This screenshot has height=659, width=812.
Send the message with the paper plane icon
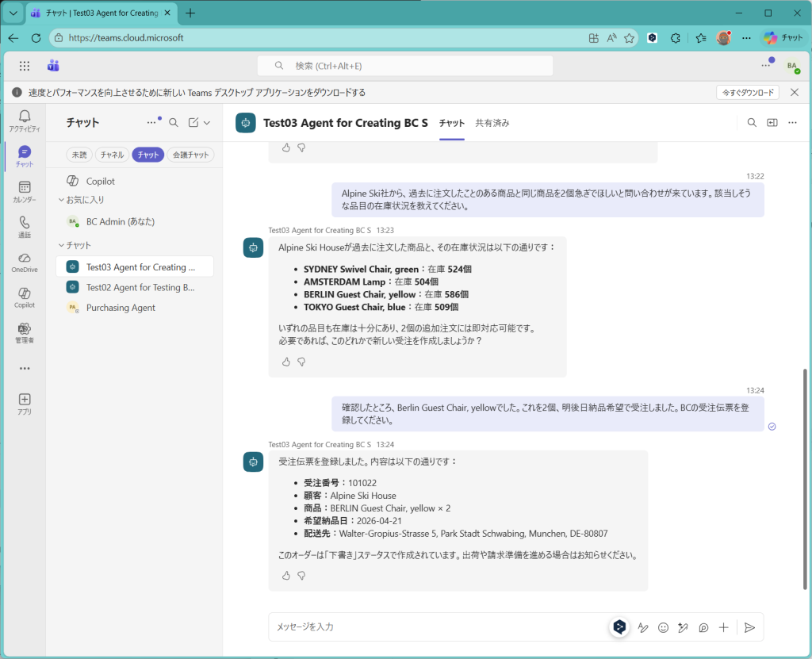tap(749, 627)
